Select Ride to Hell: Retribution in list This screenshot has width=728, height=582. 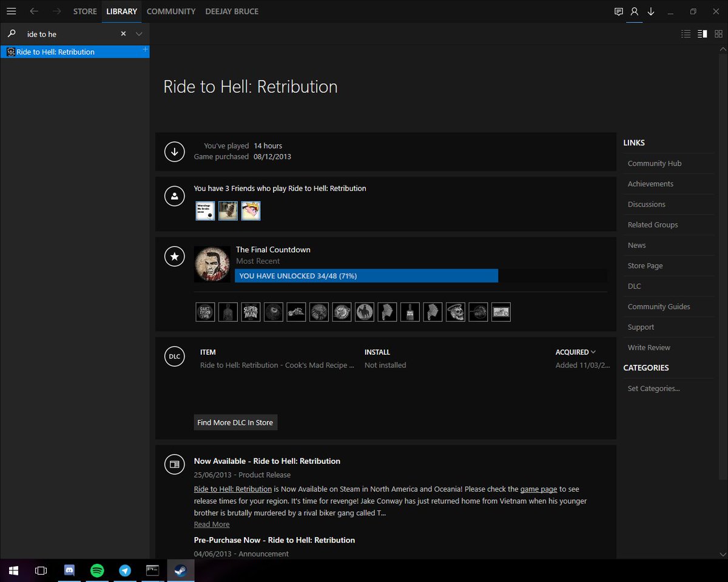[75, 52]
